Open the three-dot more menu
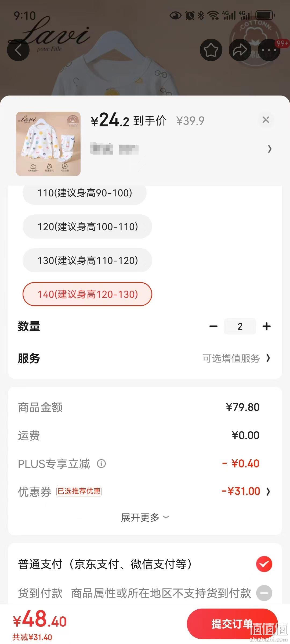The width and height of the screenshot is (290, 644). [x=269, y=50]
